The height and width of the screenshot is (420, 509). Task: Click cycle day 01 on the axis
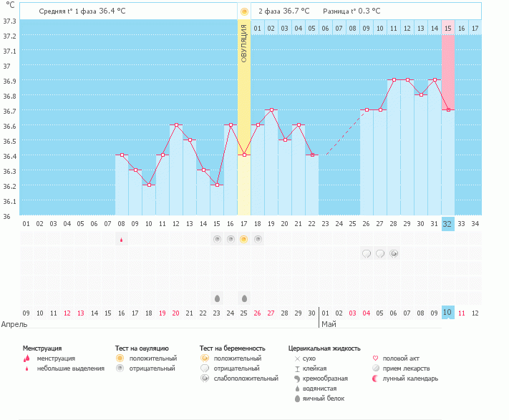click(x=26, y=224)
